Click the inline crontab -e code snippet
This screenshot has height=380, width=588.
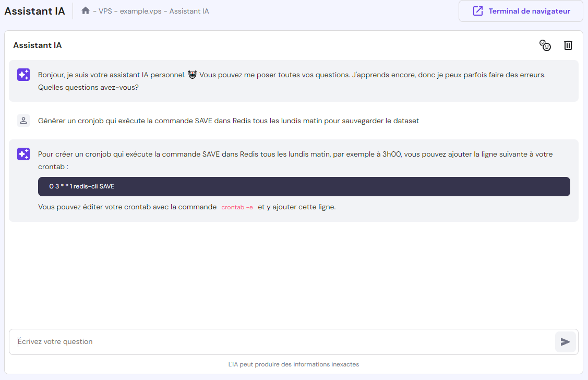237,207
